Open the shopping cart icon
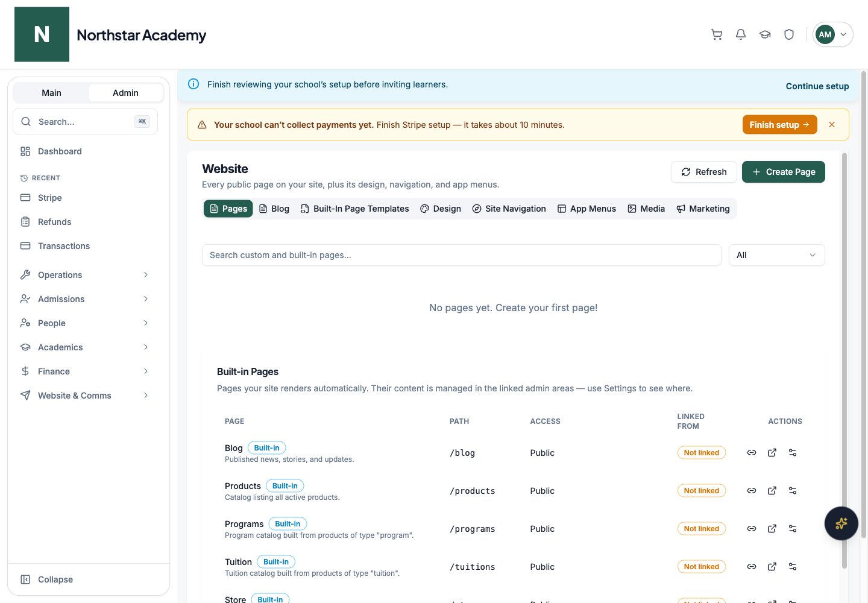 coord(717,34)
